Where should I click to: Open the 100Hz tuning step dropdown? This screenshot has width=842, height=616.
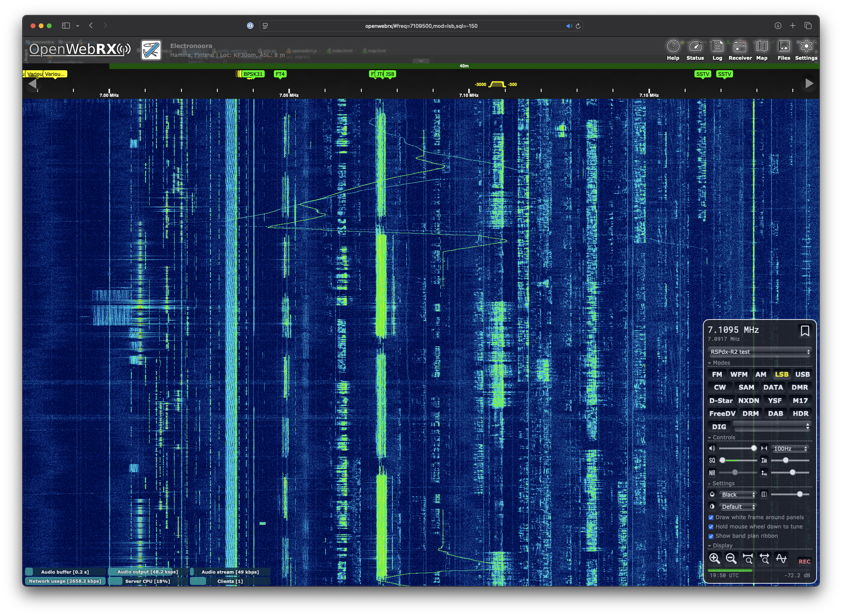pyautogui.click(x=790, y=449)
